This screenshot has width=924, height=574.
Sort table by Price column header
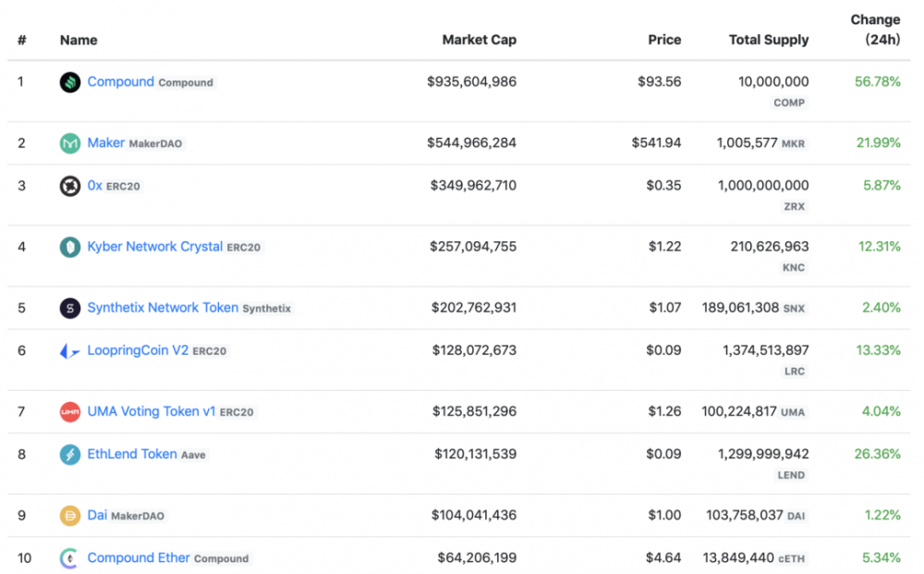(x=663, y=40)
